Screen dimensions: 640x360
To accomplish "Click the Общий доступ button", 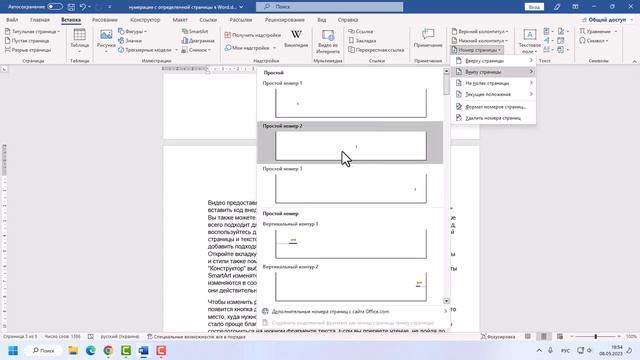I will [607, 20].
